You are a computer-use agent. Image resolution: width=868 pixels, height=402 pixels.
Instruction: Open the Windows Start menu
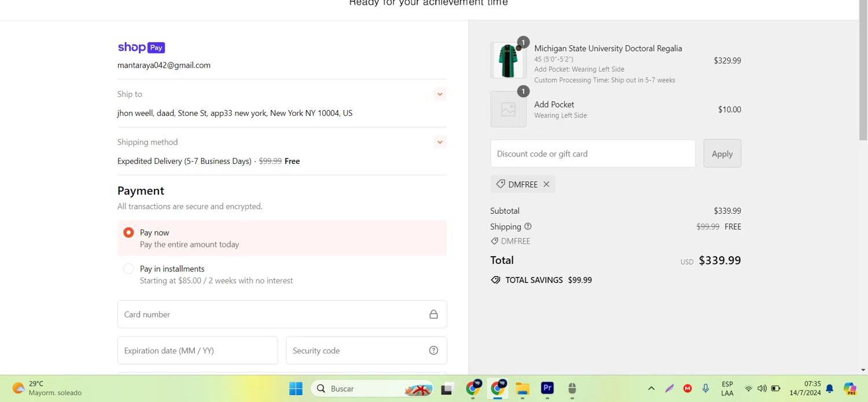296,389
